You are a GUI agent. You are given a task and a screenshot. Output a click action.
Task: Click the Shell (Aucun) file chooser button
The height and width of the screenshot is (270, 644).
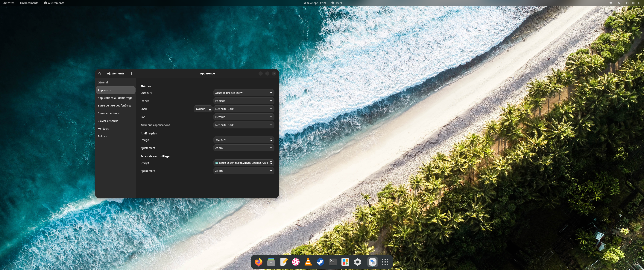[x=203, y=109]
